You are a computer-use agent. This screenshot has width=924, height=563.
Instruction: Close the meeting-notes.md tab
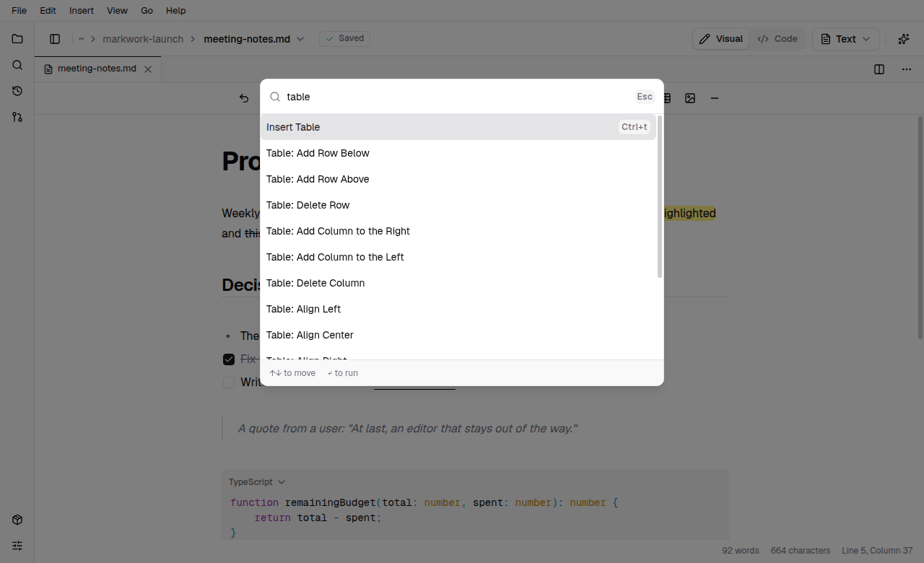[x=148, y=69]
